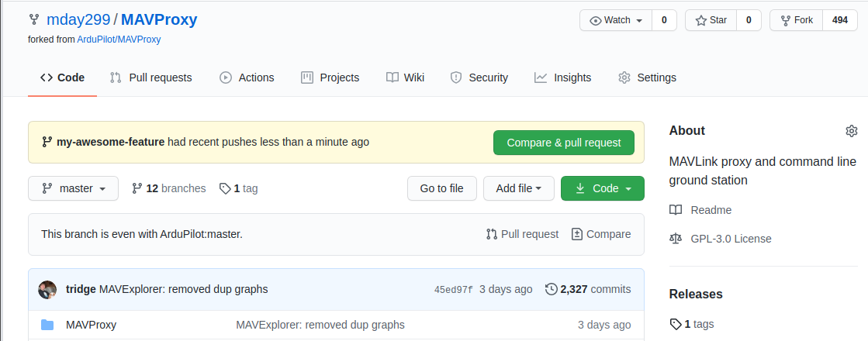Star this repository
Screen dimensions: 868x341
click(711, 20)
